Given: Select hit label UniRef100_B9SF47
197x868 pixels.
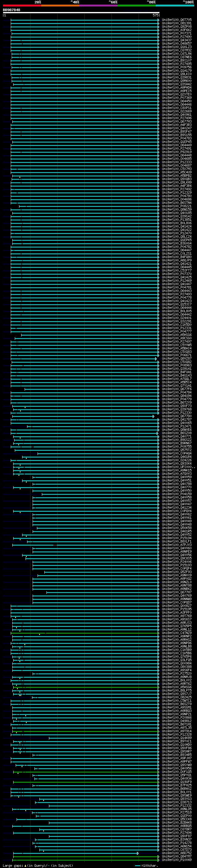Looking at the screenshot, I should point(177,132).
